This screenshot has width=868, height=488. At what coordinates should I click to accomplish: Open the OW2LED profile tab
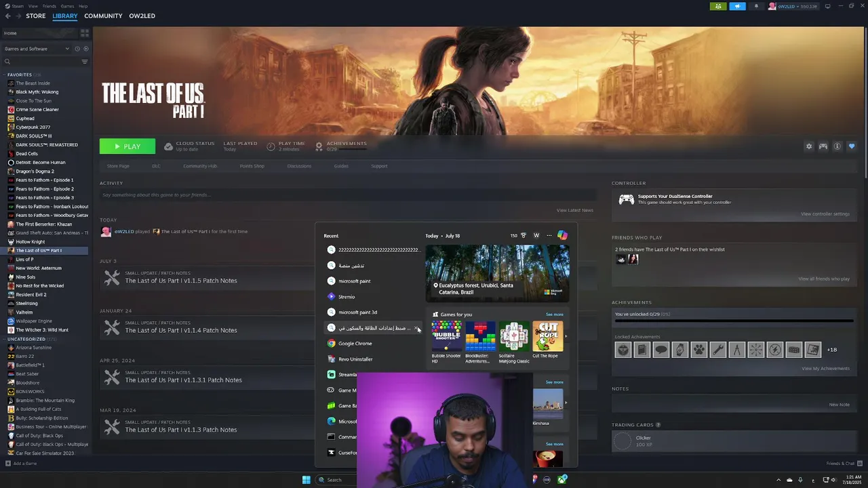(x=142, y=16)
